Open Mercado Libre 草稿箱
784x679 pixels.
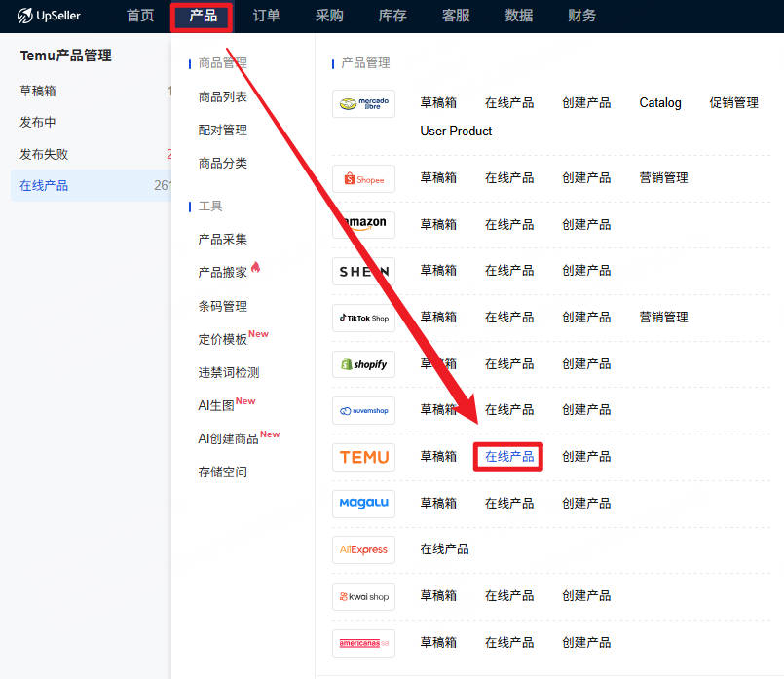(x=438, y=103)
